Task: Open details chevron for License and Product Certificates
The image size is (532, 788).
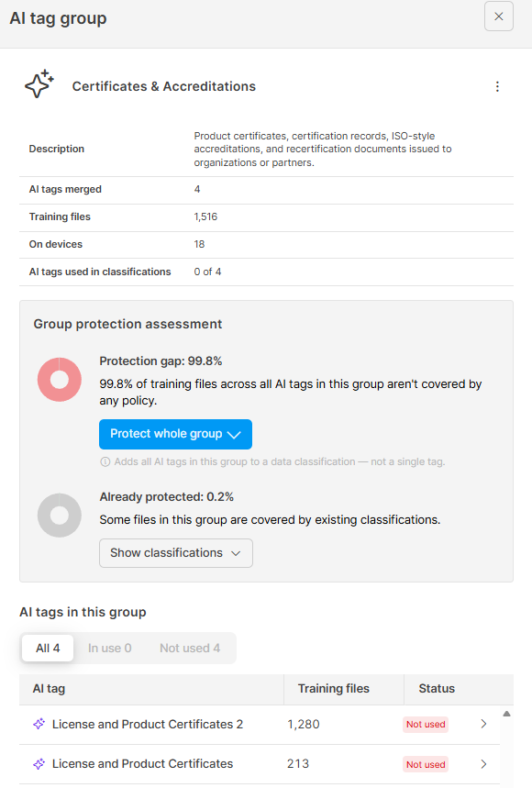Action: (483, 764)
